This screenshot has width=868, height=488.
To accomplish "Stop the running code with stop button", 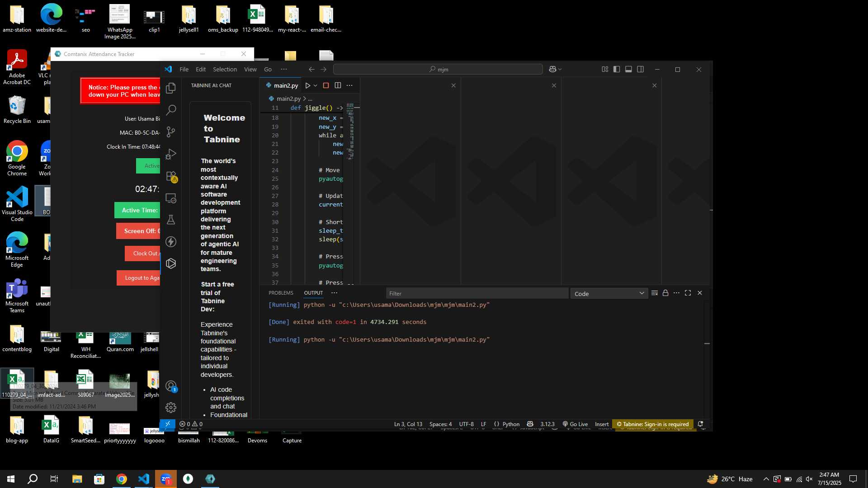I will [325, 85].
